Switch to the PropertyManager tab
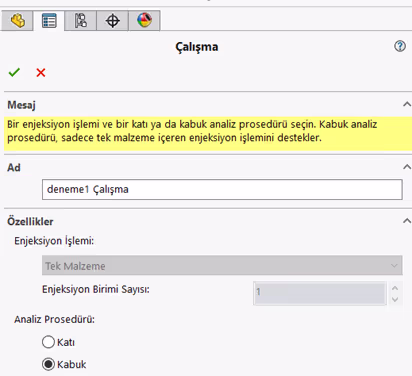Image resolution: width=412 pixels, height=376 pixels. pyautogui.click(x=49, y=21)
